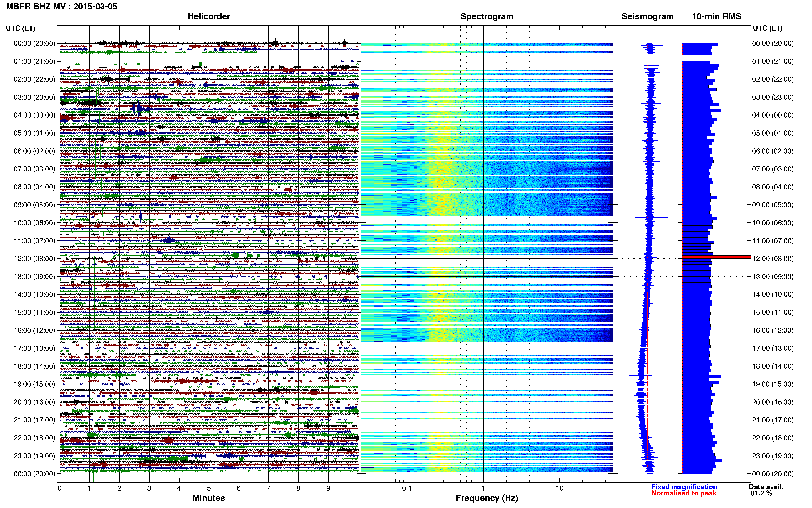Click the 'Normalised to peak' legend text
The height and width of the screenshot is (508, 812).
(684, 493)
